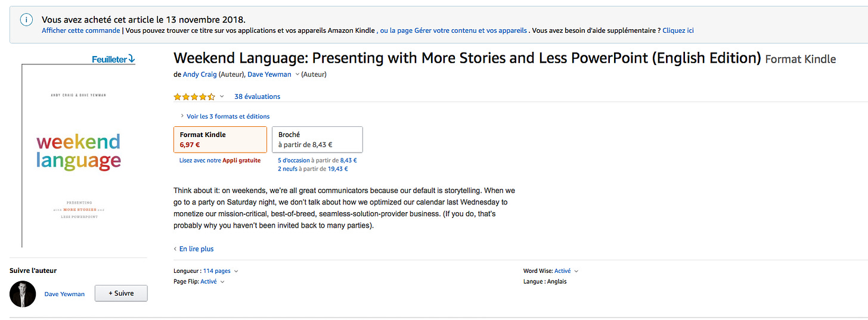Click the Suivre l'auteur heading
The height and width of the screenshot is (320, 868).
point(33,271)
